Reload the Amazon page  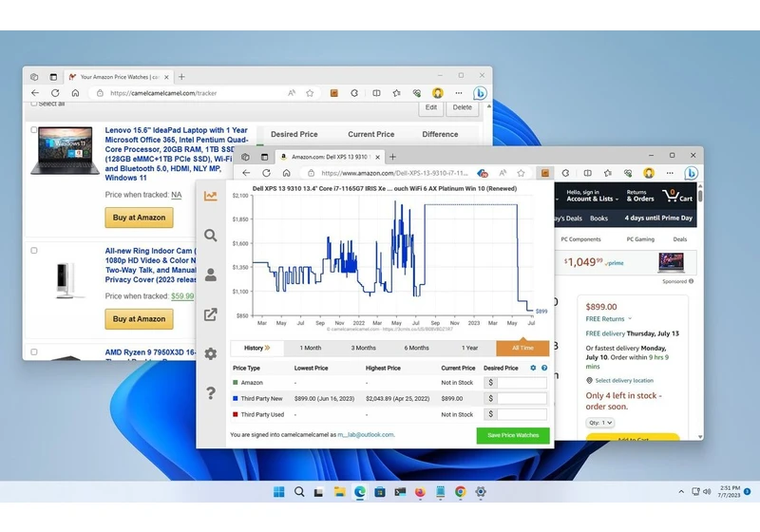[x=266, y=173]
